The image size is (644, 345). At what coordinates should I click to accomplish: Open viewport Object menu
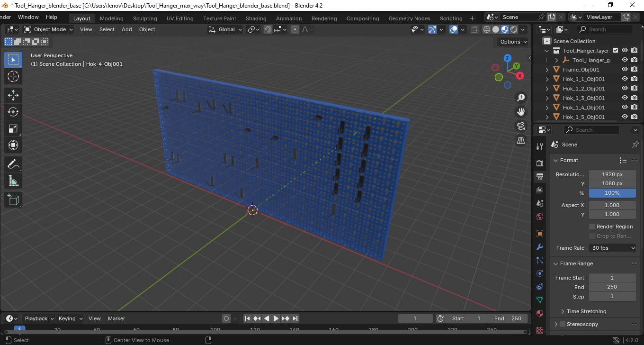147,29
